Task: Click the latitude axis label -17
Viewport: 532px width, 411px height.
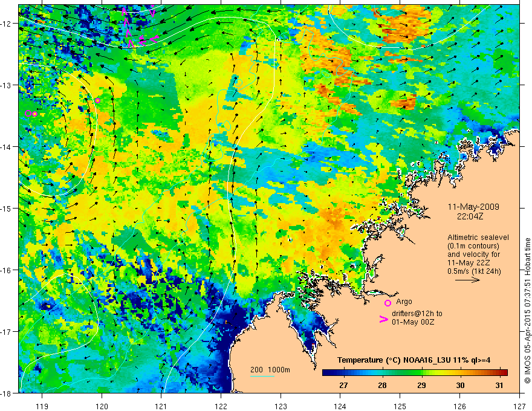Action: tap(7, 331)
